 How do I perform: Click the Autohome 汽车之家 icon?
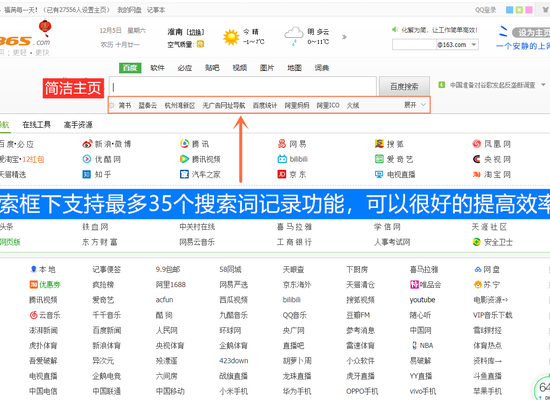pos(184,174)
